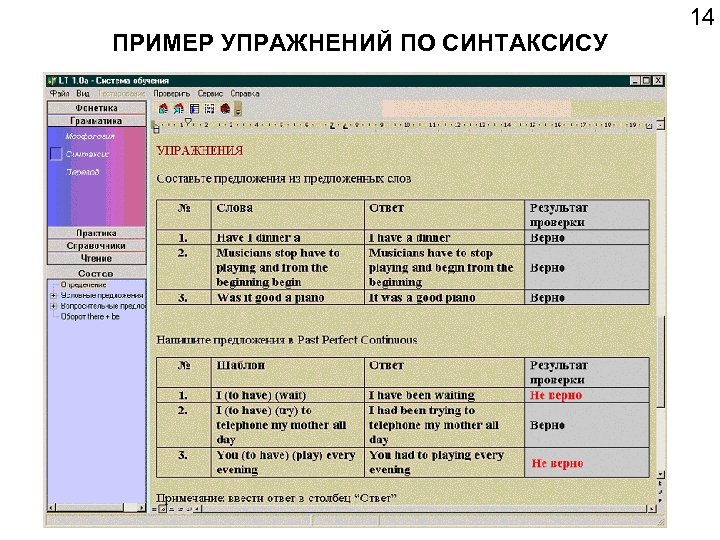Click template cell 'You (to have) (play) every evening'
Viewport: 720px width, 540px height.
(x=288, y=462)
